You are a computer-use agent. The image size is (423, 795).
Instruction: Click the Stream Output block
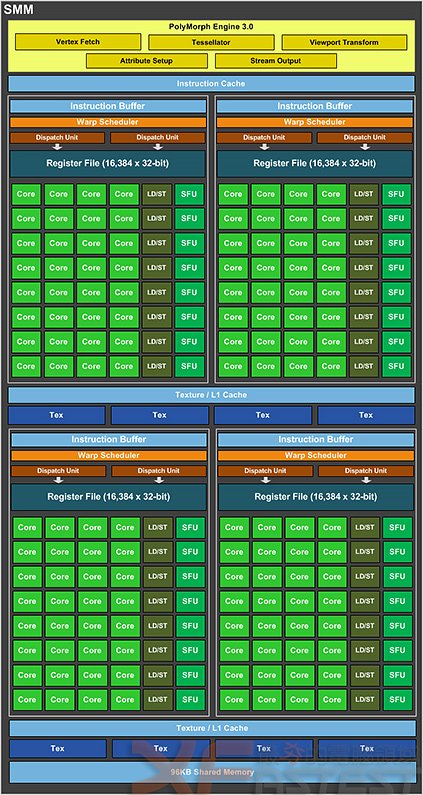point(275,61)
